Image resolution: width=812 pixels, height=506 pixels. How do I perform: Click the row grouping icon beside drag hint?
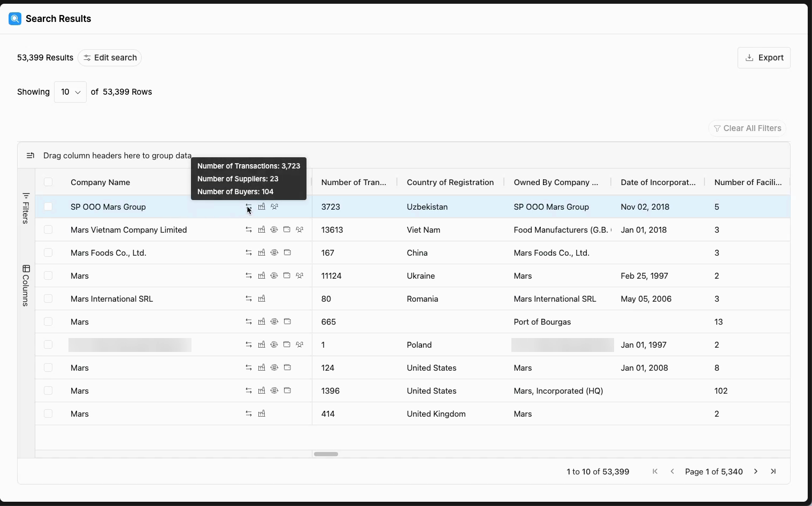(x=30, y=156)
